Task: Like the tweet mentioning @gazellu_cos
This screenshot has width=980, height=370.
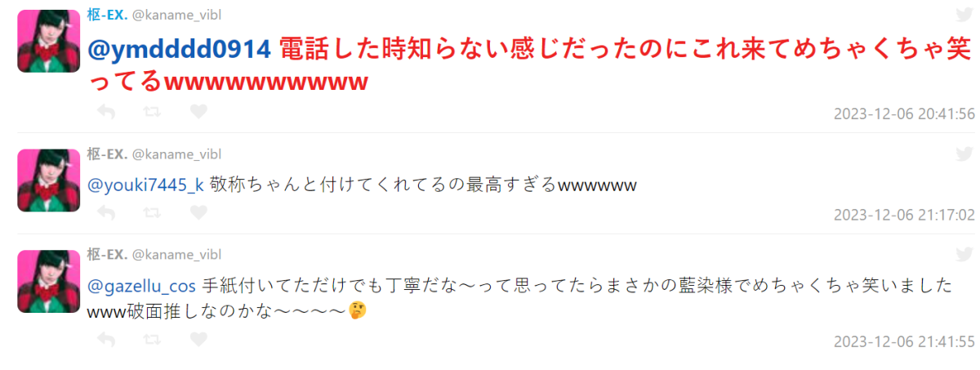Action: [198, 339]
